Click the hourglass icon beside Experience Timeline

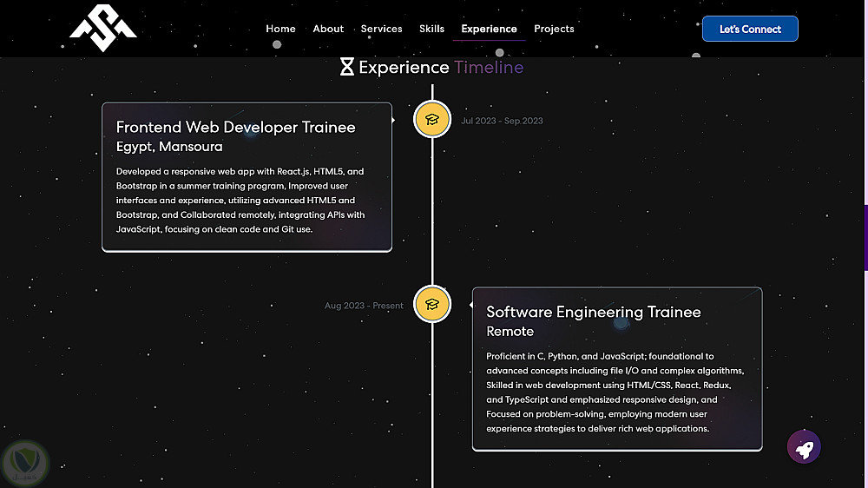click(347, 67)
